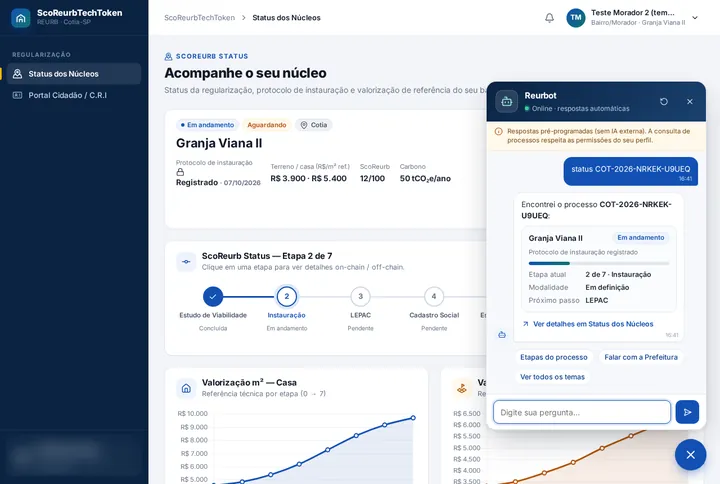The height and width of the screenshot is (484, 720).
Task: Reset the Reurbot conversation
Action: pos(664,101)
